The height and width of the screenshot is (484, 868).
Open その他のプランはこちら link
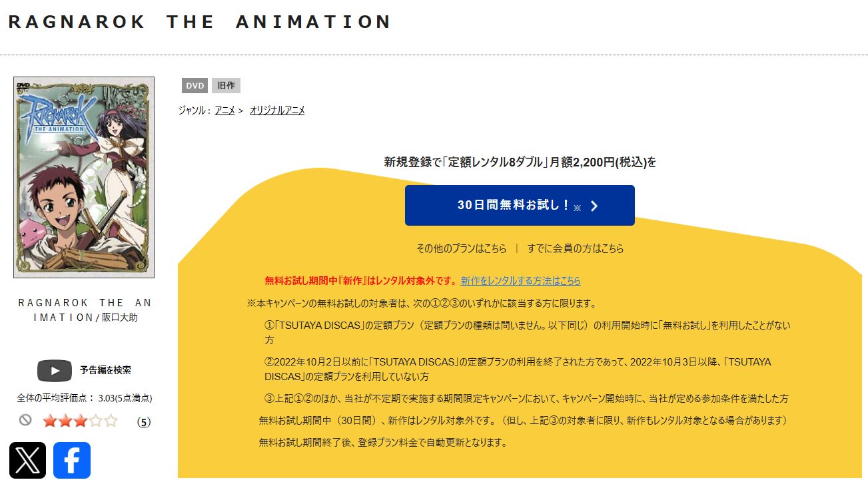click(x=461, y=248)
